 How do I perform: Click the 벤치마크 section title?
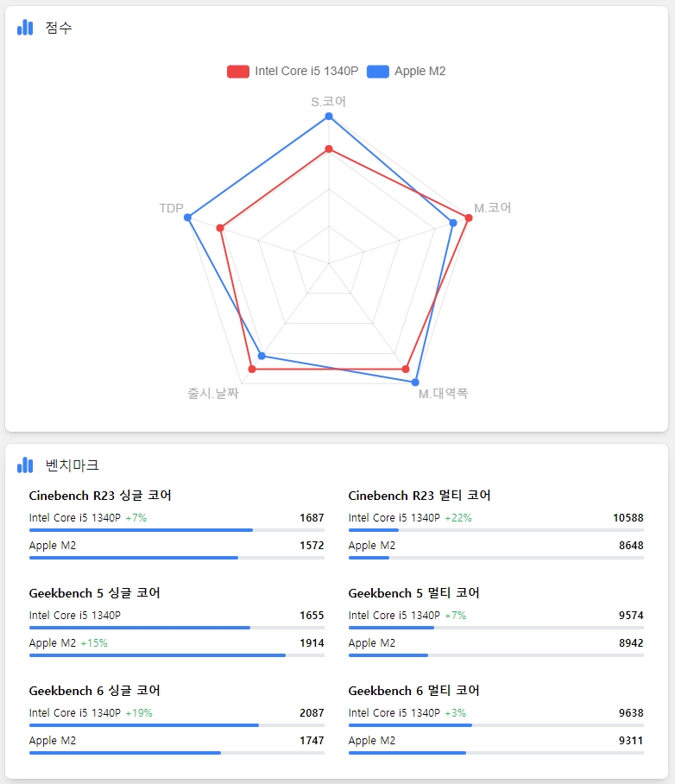(72, 465)
